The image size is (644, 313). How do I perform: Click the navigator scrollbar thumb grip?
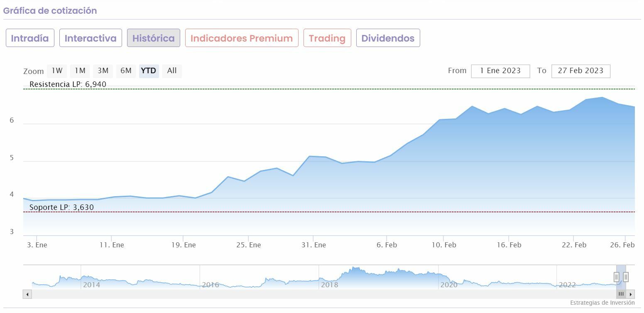[x=621, y=294]
